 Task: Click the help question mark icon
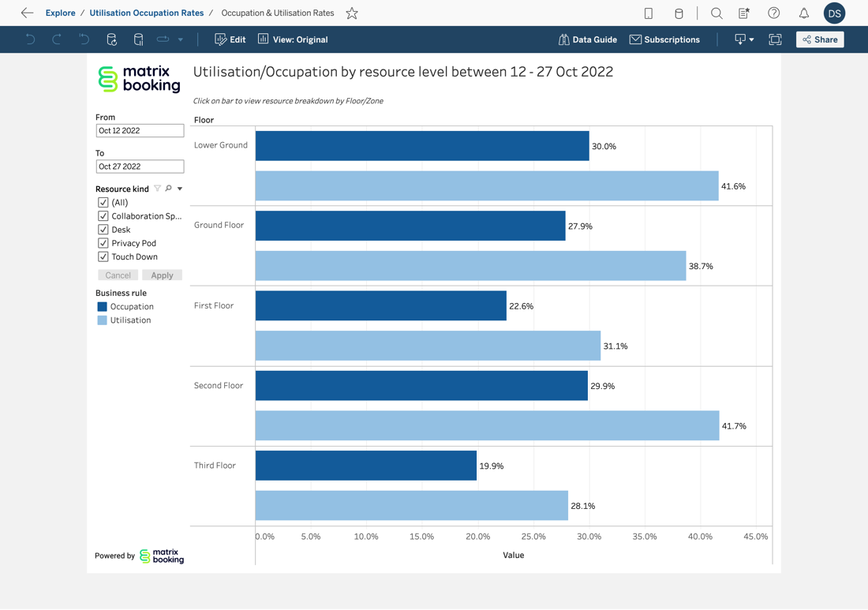click(774, 13)
